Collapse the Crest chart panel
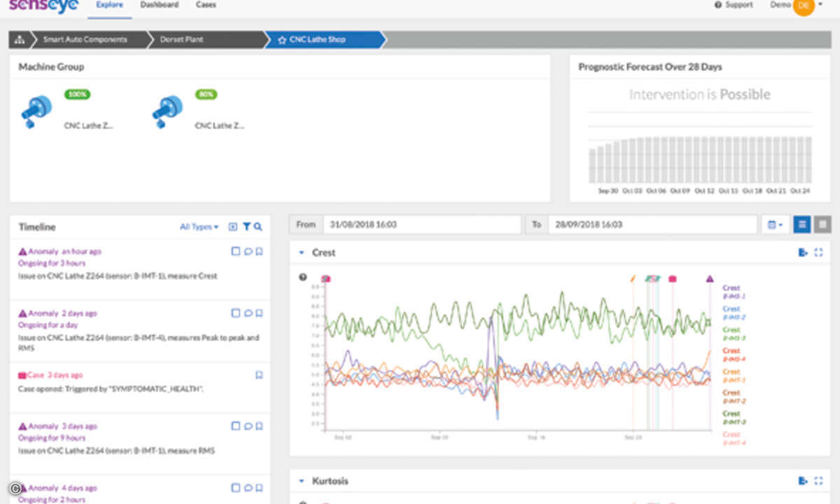 302,253
